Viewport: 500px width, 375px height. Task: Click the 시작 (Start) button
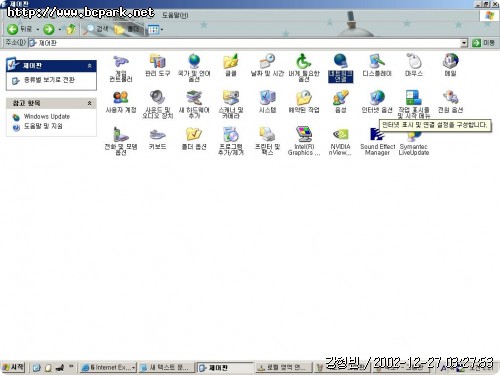coord(13,368)
